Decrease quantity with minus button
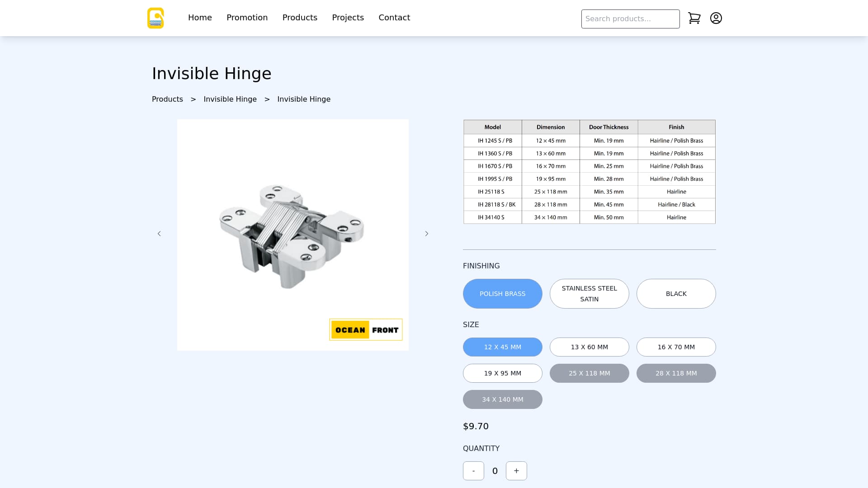868x488 pixels. [x=473, y=471]
